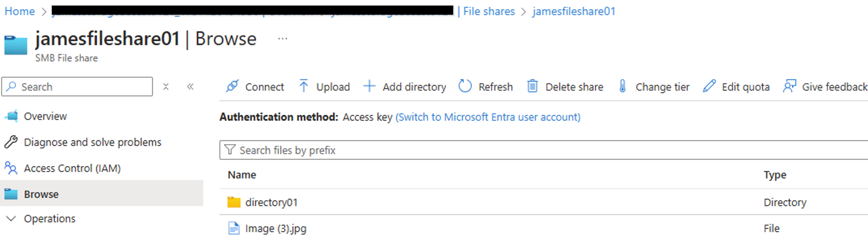Navigate to File shares breadcrumb
The height and width of the screenshot is (241, 868).
489,11
